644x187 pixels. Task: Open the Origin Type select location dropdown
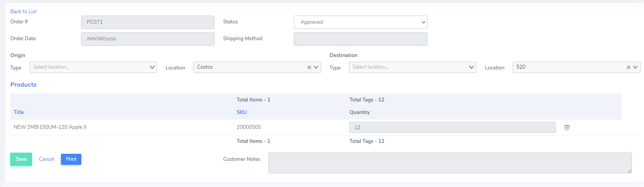[x=93, y=67]
